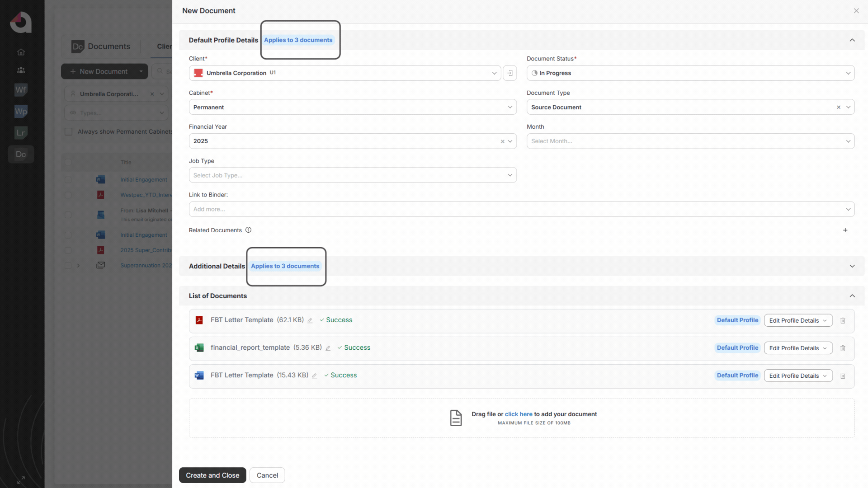The width and height of the screenshot is (868, 488).
Task: Toggle the select-all checkbox in Title header
Action: pyautogui.click(x=68, y=162)
